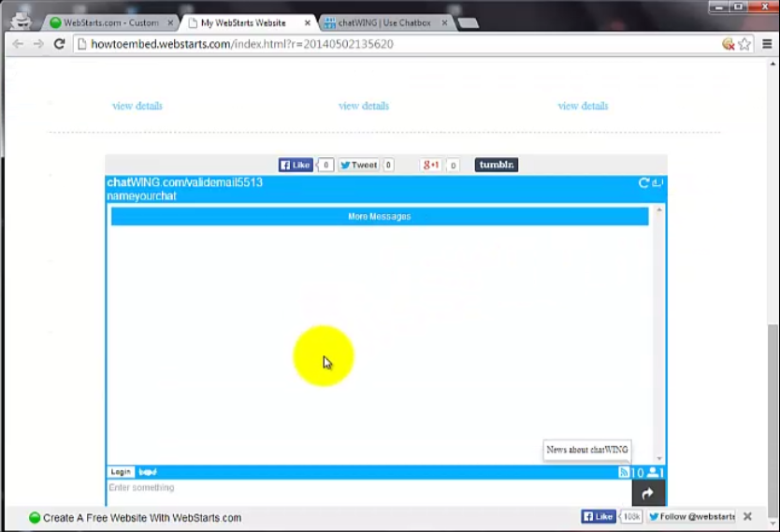
Task: Click the More Messages bar
Action: 380,217
